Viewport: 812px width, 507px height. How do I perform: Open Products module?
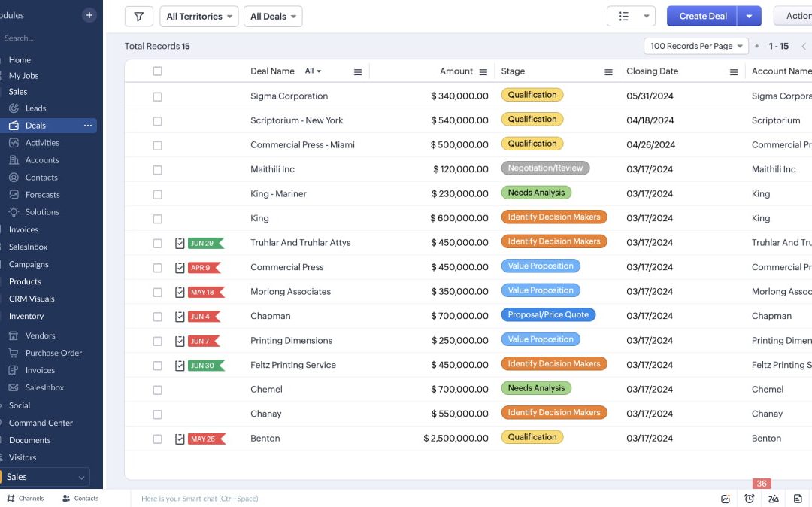tap(25, 282)
